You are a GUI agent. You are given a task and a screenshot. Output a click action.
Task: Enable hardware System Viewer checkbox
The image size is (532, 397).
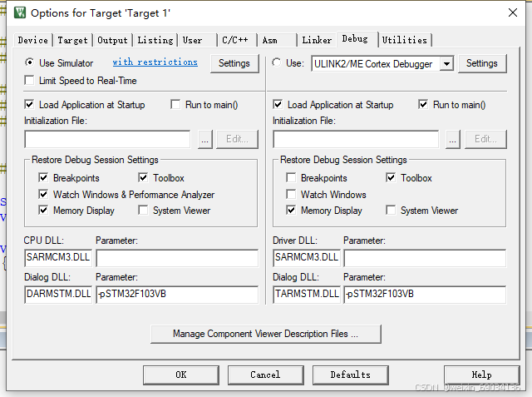[391, 211]
